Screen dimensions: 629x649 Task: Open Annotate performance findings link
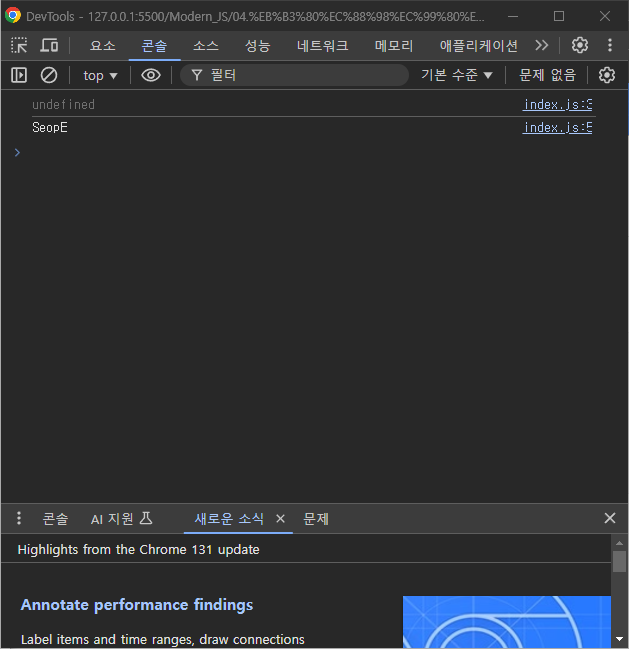pos(137,605)
